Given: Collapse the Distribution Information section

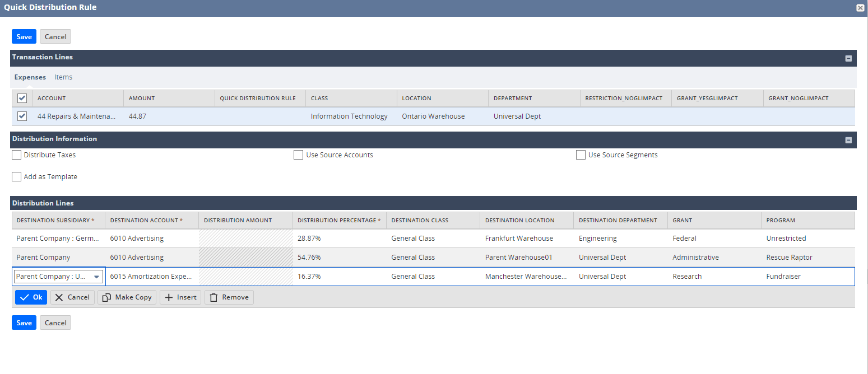Looking at the screenshot, I should [x=848, y=140].
